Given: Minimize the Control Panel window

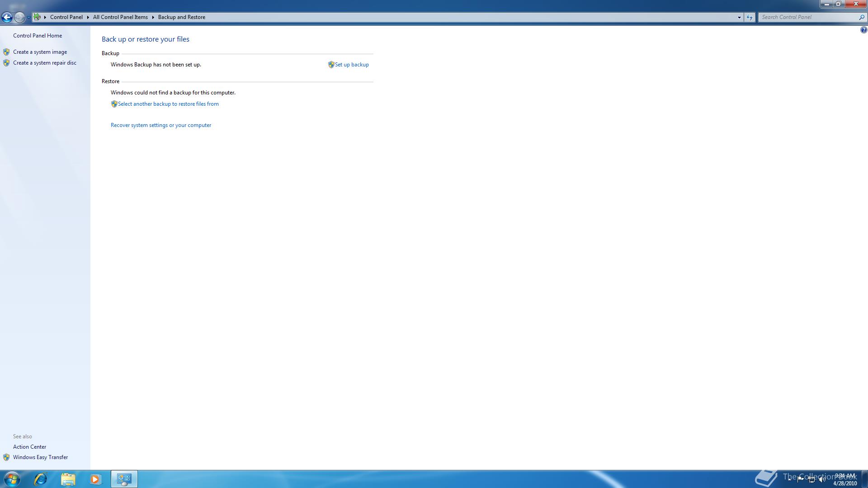Looking at the screenshot, I should (827, 4).
